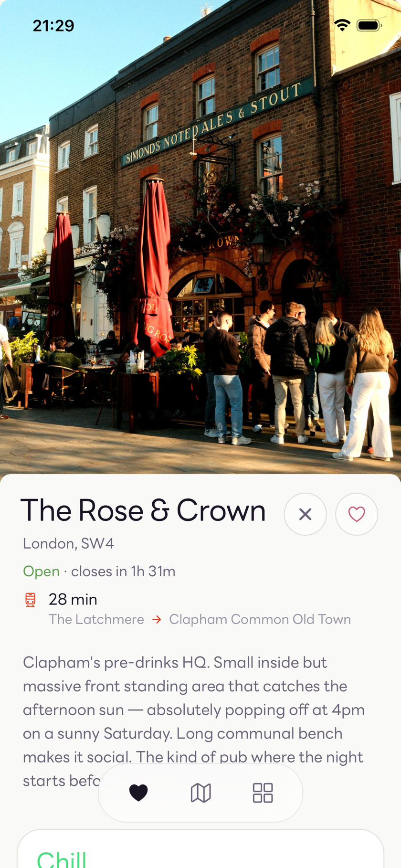Dismiss the pub card with X button

(x=305, y=514)
